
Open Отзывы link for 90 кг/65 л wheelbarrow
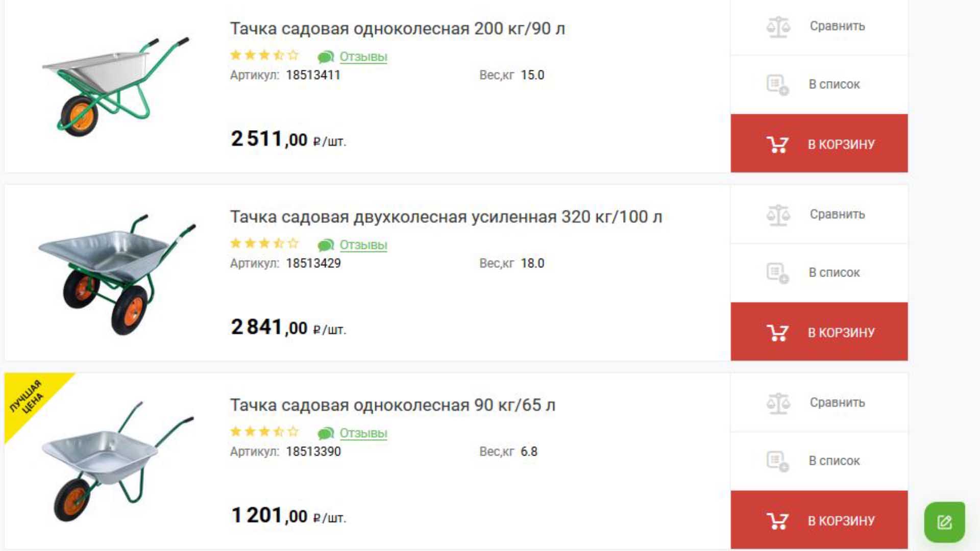tap(363, 433)
